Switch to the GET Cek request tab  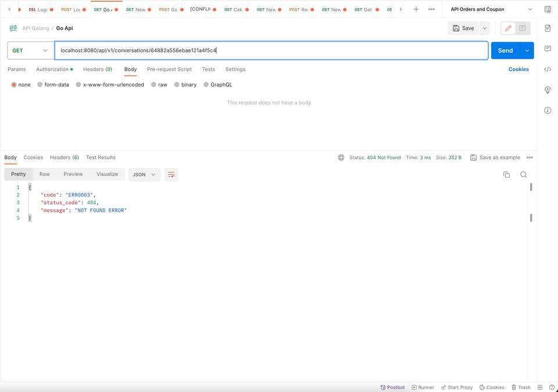click(237, 9)
